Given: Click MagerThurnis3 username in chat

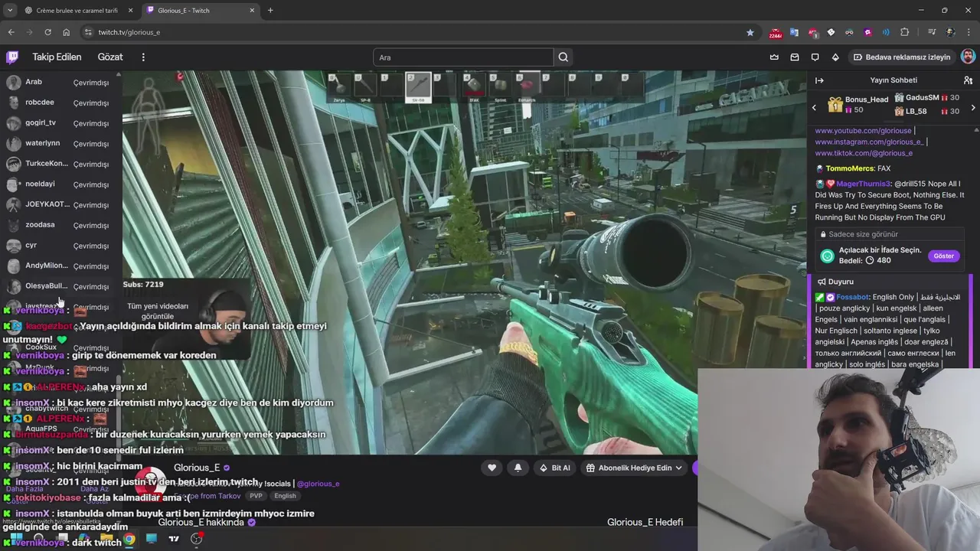Looking at the screenshot, I should [x=864, y=184].
